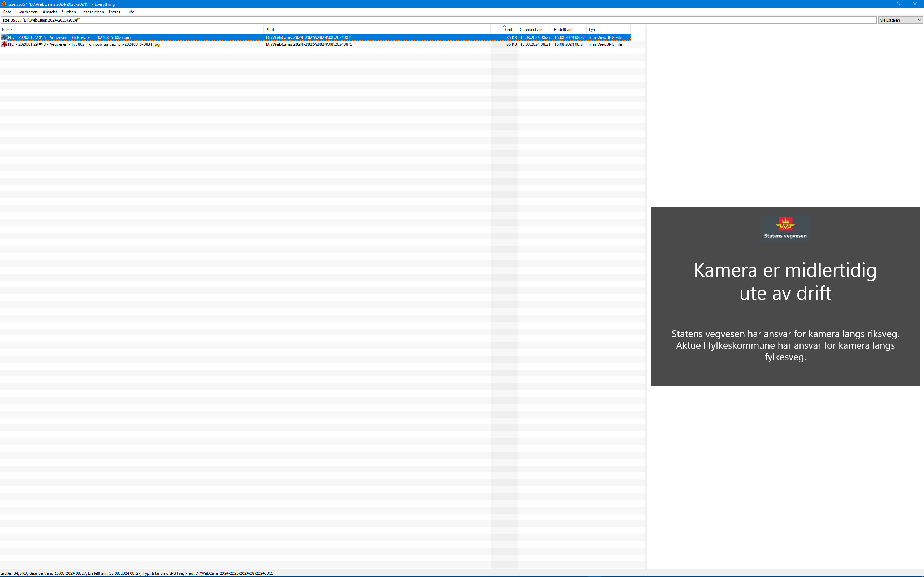Open the Lesezeichen menu

(x=92, y=12)
